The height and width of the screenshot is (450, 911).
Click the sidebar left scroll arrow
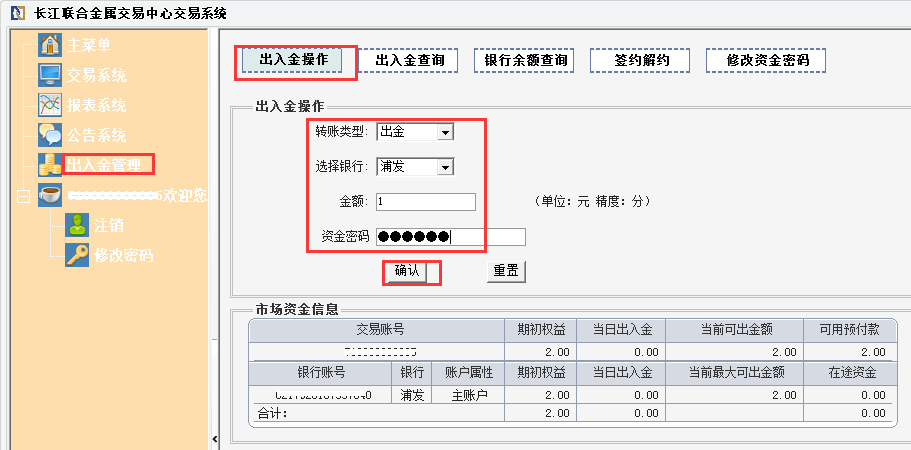[215, 440]
